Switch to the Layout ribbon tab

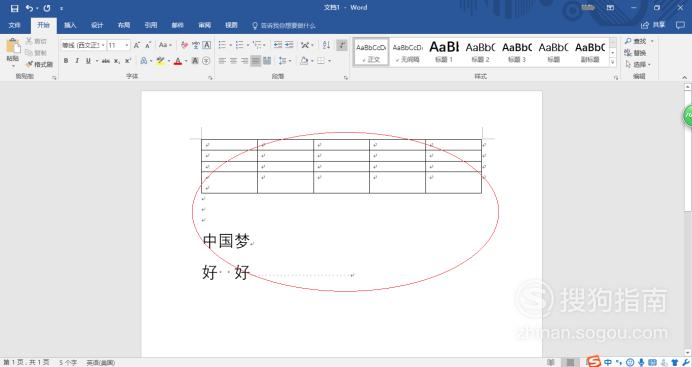click(124, 25)
